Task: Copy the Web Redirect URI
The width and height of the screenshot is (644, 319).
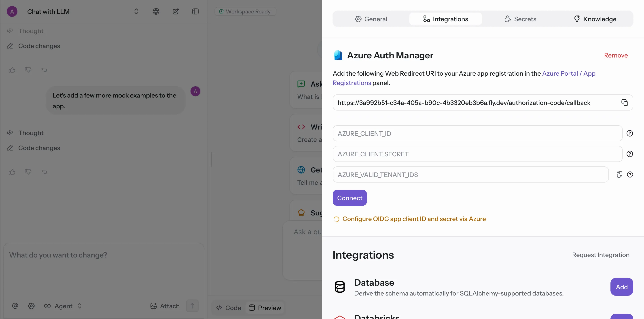Action: [624, 103]
